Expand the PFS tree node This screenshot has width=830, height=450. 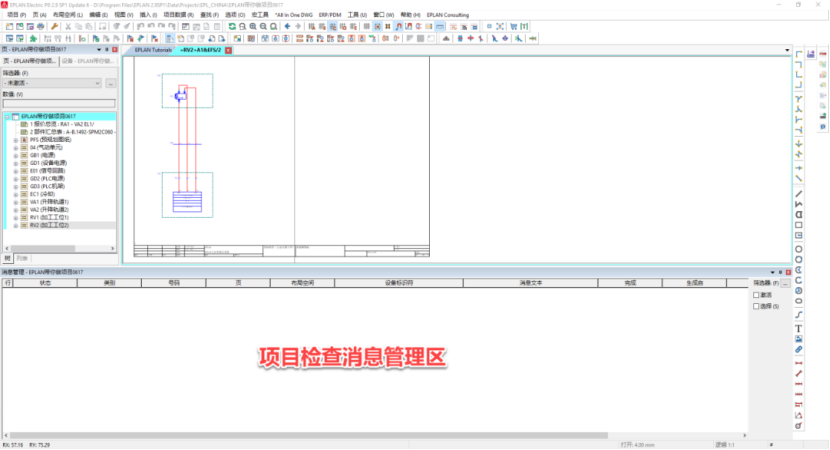tap(16, 140)
